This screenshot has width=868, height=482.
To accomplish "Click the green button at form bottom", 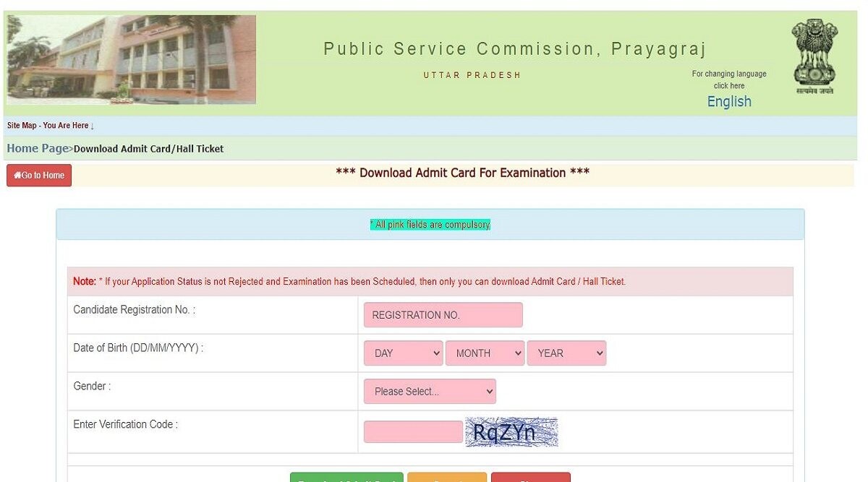I will [346, 477].
